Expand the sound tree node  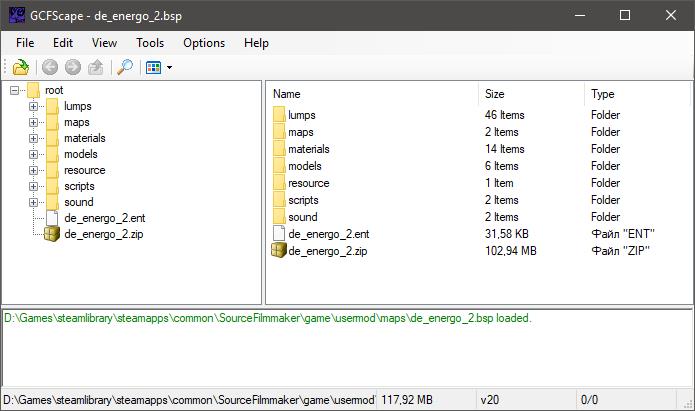click(x=33, y=202)
